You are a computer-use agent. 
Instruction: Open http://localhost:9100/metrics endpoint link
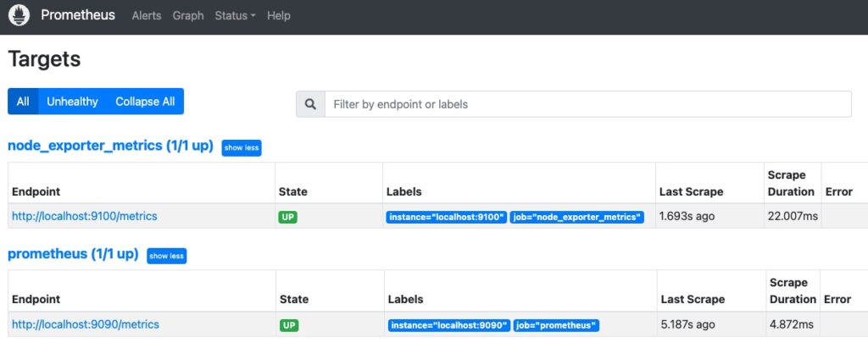coord(85,216)
